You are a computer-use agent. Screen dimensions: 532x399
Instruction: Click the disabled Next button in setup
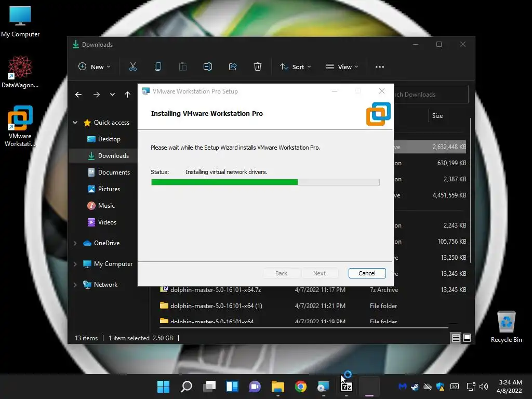click(320, 273)
